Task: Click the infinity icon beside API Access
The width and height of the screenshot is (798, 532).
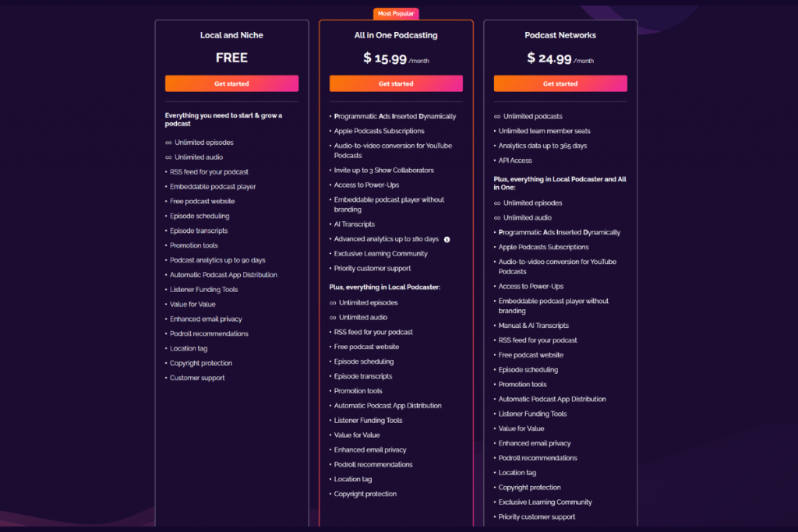Action: point(493,160)
